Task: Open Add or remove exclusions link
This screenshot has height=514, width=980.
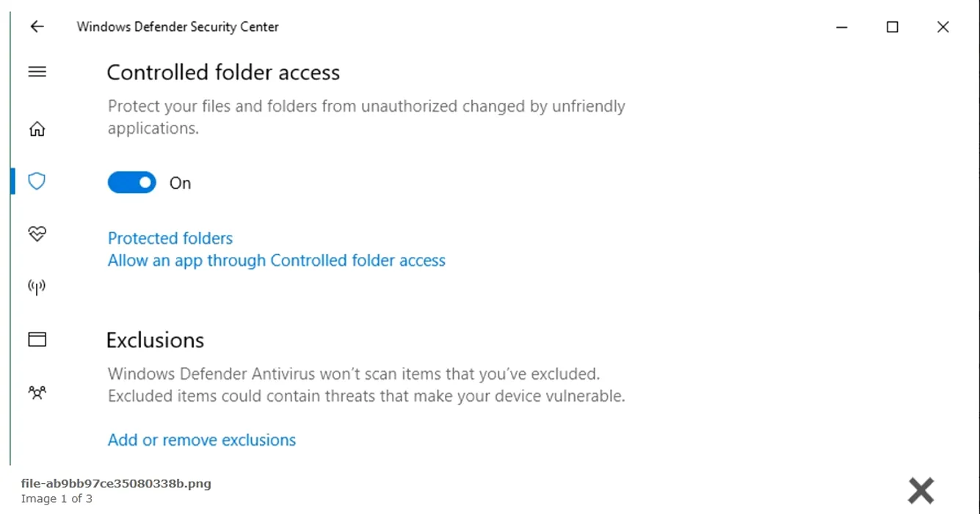Action: (x=202, y=441)
